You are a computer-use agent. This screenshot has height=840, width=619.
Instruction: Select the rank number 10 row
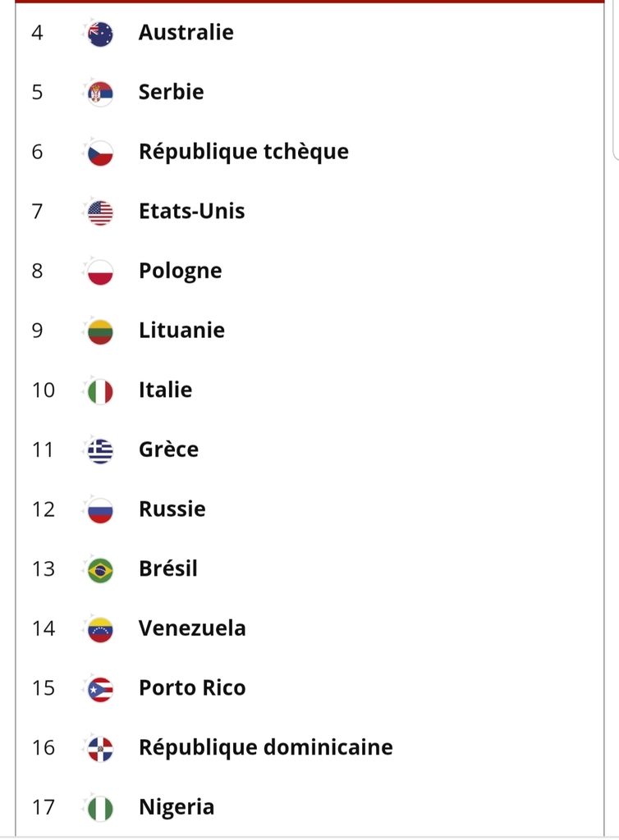point(309,390)
